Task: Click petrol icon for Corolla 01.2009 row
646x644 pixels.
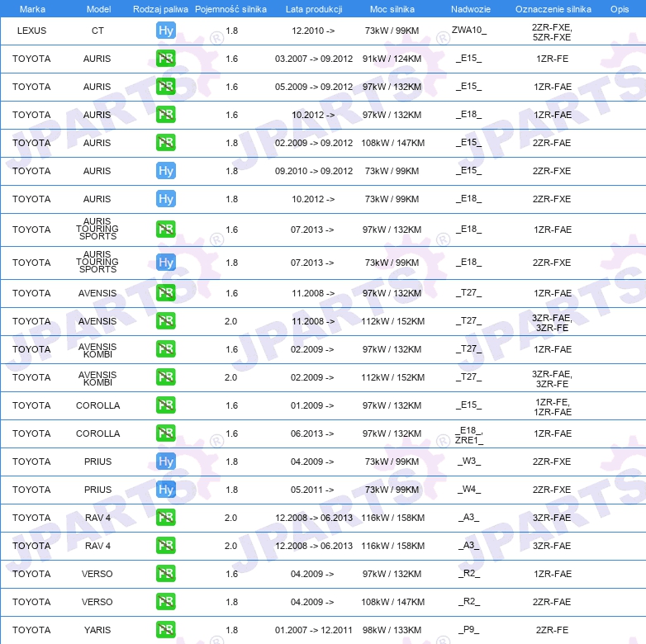Action: pyautogui.click(x=166, y=405)
